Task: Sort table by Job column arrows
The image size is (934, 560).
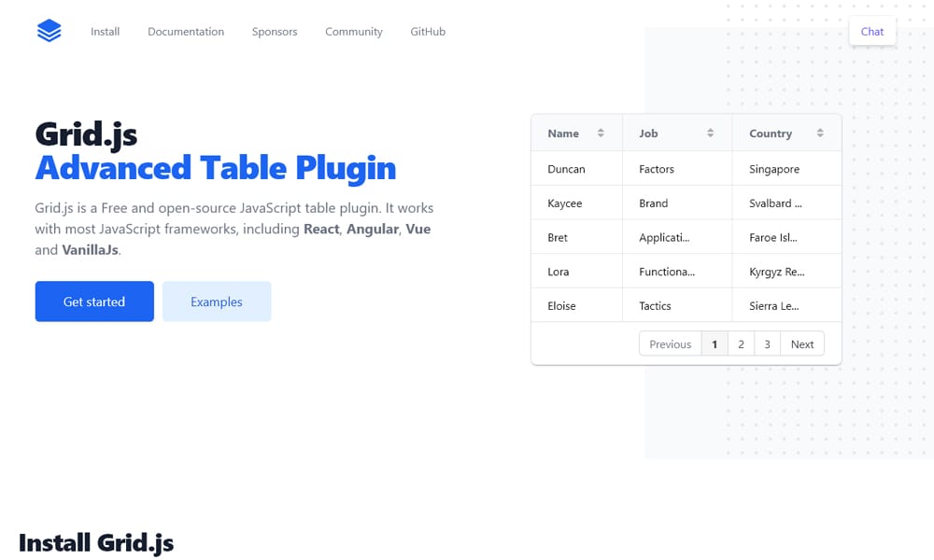Action: 710,133
